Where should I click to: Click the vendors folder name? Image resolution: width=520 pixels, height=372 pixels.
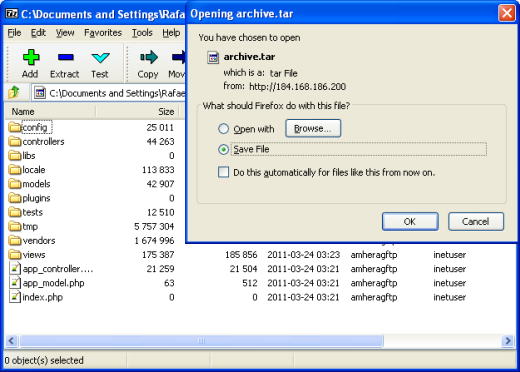point(39,241)
